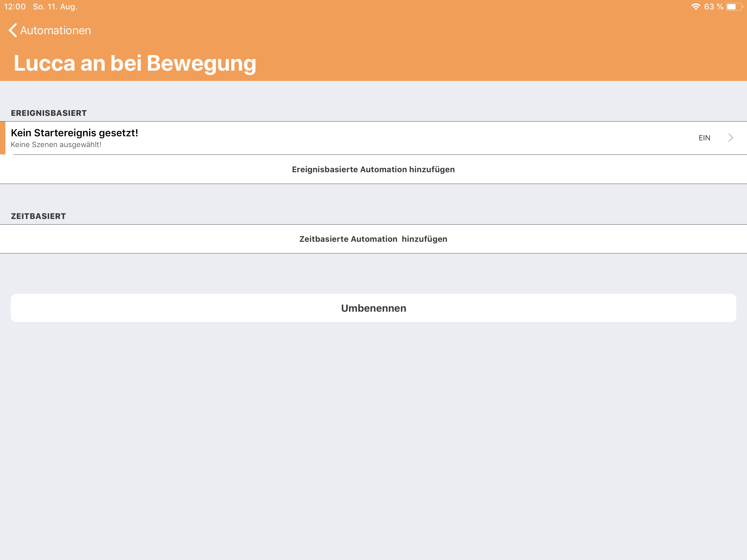Click the orange marker stripe on event row
Viewport: 747px width, 560px height.
click(x=2, y=138)
